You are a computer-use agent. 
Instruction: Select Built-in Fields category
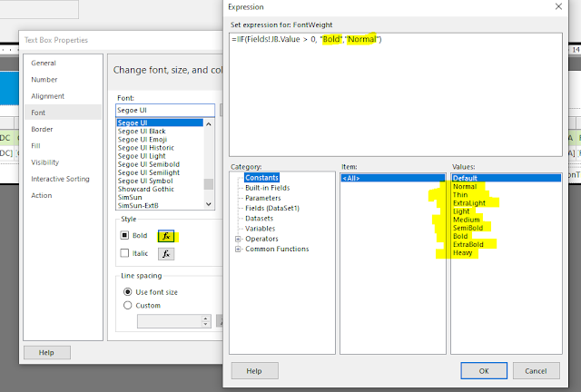[x=268, y=188]
